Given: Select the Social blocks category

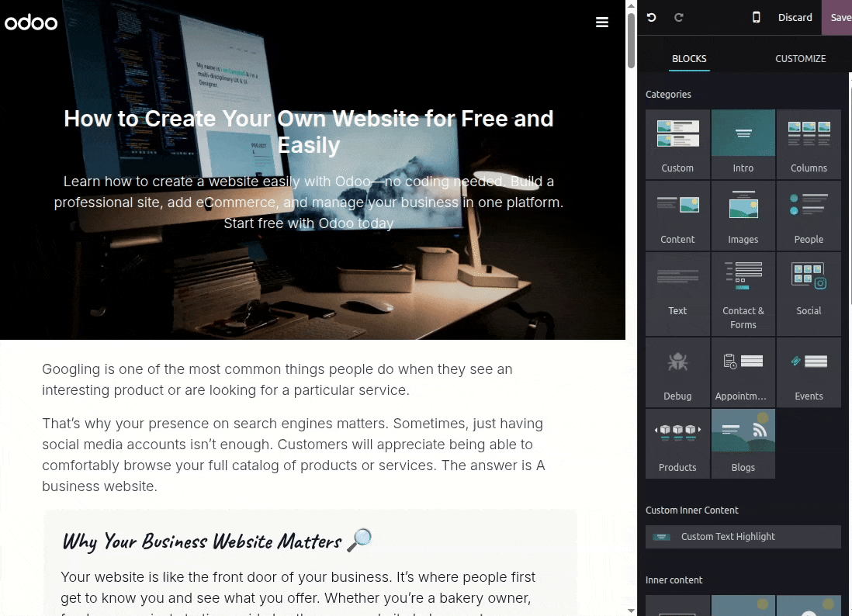Looking at the screenshot, I should click(x=809, y=294).
